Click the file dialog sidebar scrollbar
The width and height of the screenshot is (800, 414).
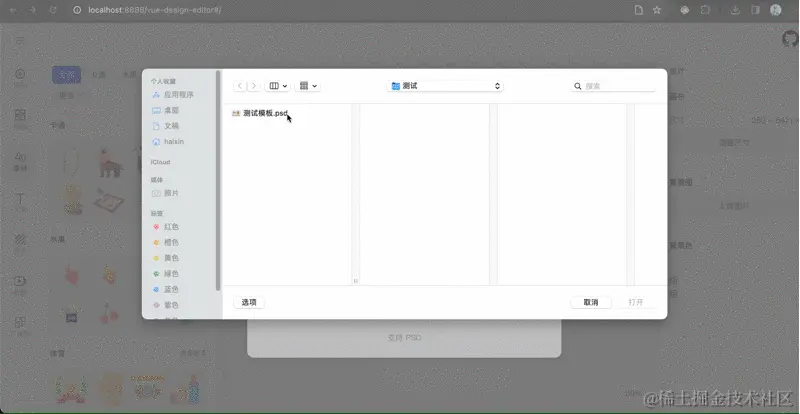[218, 181]
